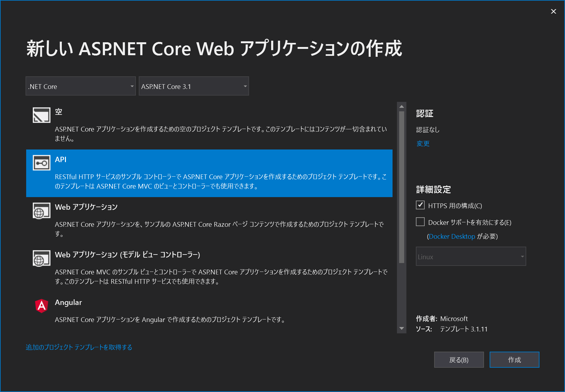Click the テンプレート 3.1.11 source text
This screenshot has width=565, height=392.
464,329
